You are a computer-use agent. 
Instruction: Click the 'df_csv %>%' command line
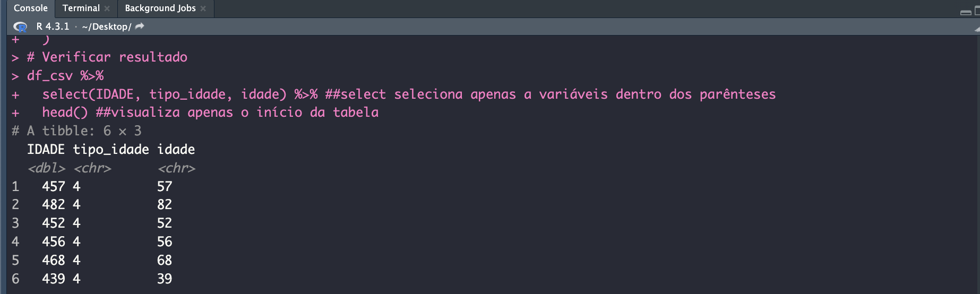(65, 76)
